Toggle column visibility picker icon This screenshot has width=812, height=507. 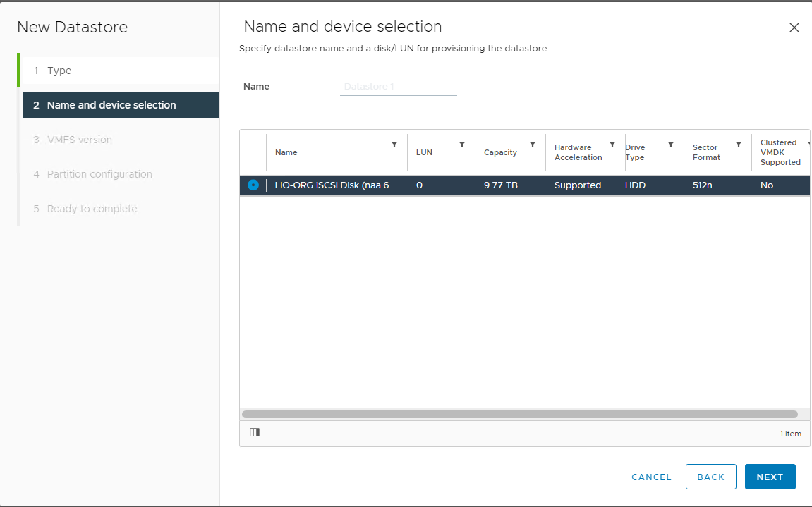pos(255,432)
